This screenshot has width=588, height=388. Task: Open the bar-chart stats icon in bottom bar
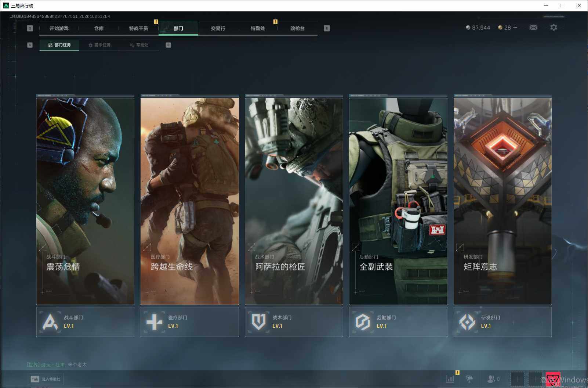point(450,379)
